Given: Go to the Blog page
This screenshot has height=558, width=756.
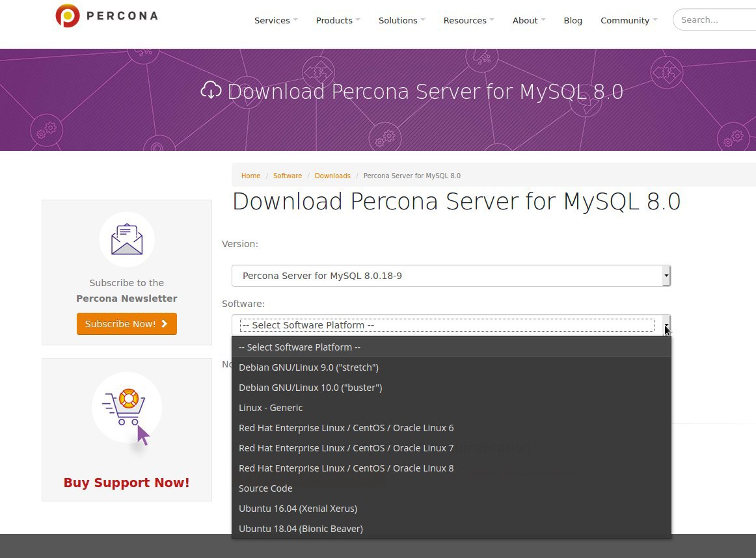Looking at the screenshot, I should [x=573, y=20].
